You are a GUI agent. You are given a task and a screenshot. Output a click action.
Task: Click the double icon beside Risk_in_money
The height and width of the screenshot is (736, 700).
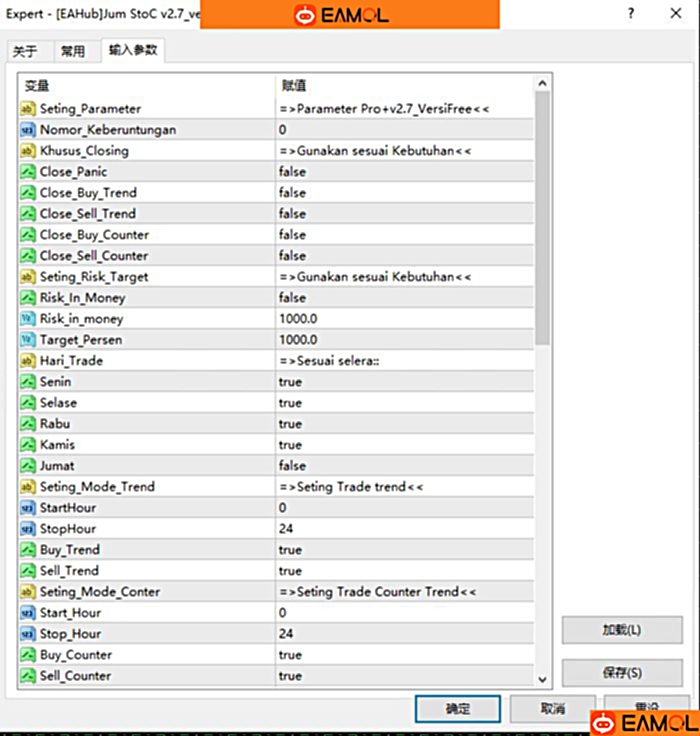(28, 319)
